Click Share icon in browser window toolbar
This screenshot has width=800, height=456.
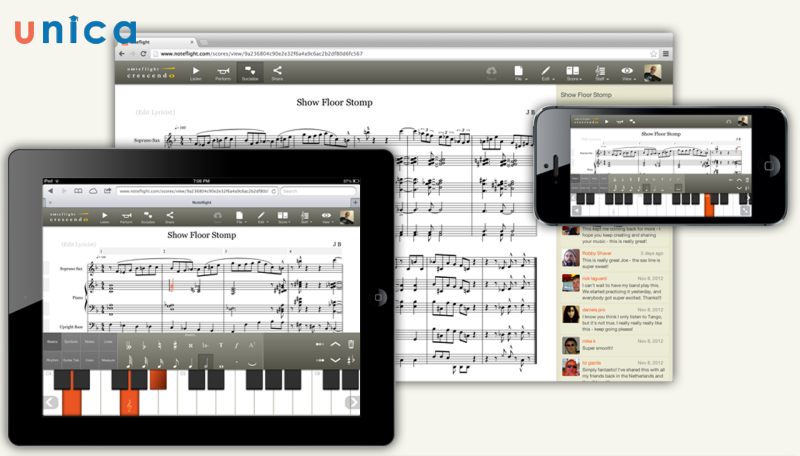[x=277, y=73]
